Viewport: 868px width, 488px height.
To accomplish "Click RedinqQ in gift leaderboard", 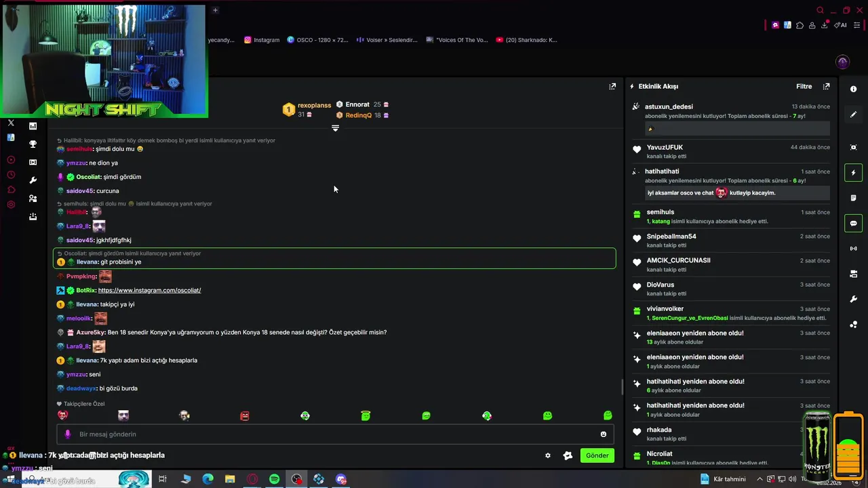I will pyautogui.click(x=359, y=115).
